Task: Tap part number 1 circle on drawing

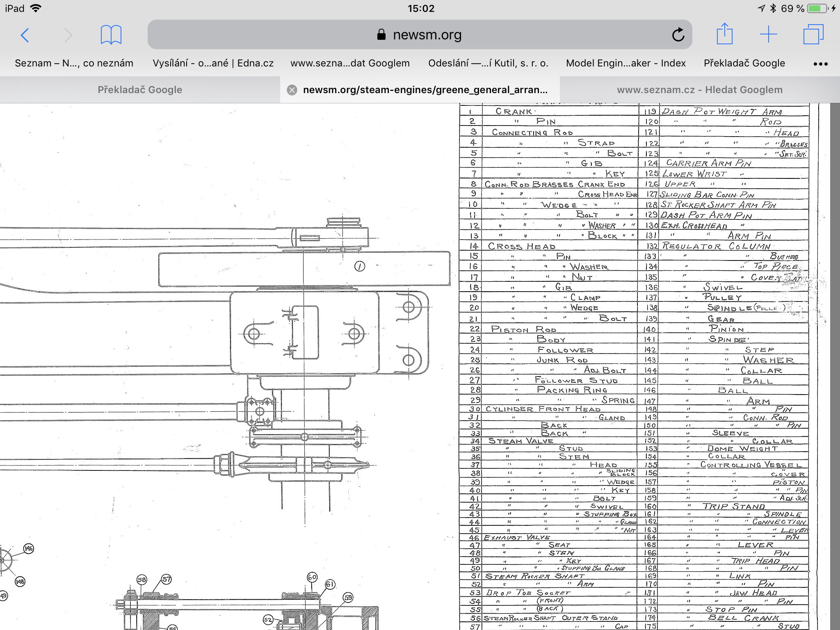Action: click(x=360, y=267)
